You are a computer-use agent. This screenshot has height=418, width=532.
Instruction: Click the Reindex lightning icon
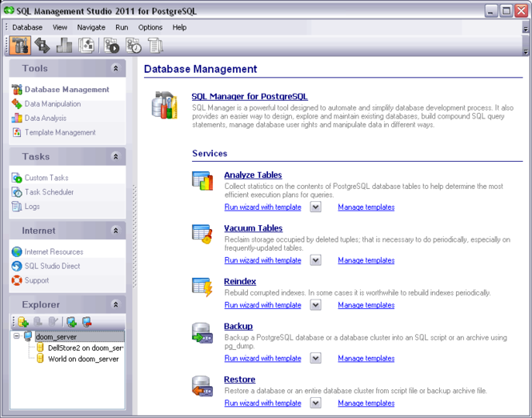point(202,287)
